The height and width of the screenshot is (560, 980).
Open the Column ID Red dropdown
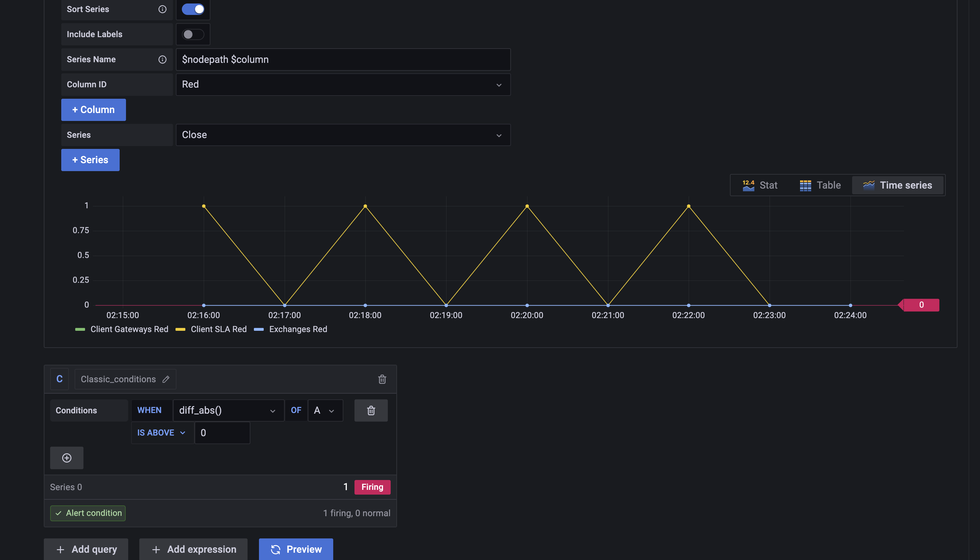point(343,85)
